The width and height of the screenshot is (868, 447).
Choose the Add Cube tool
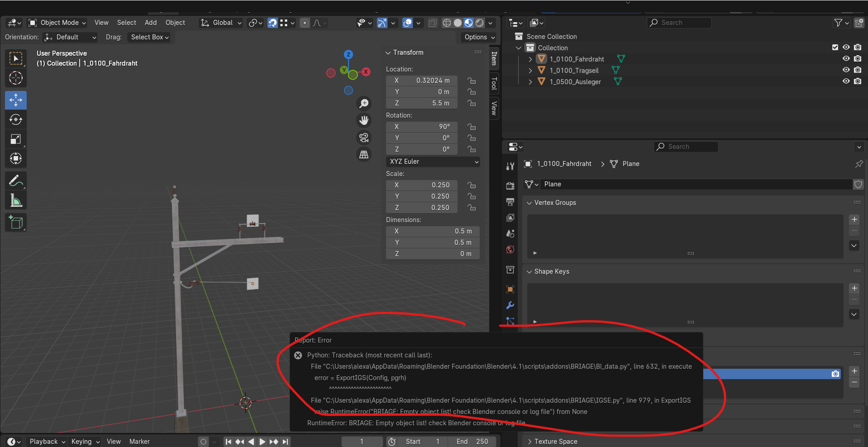(x=16, y=222)
